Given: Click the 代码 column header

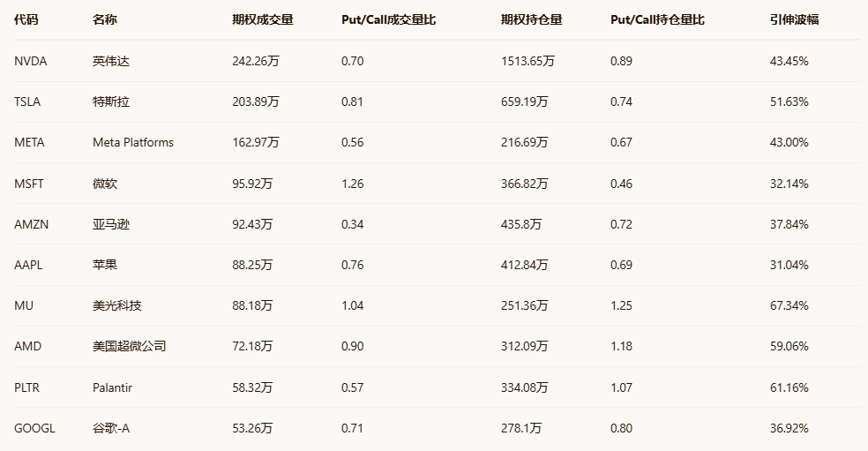Looking at the screenshot, I should coord(26,19).
